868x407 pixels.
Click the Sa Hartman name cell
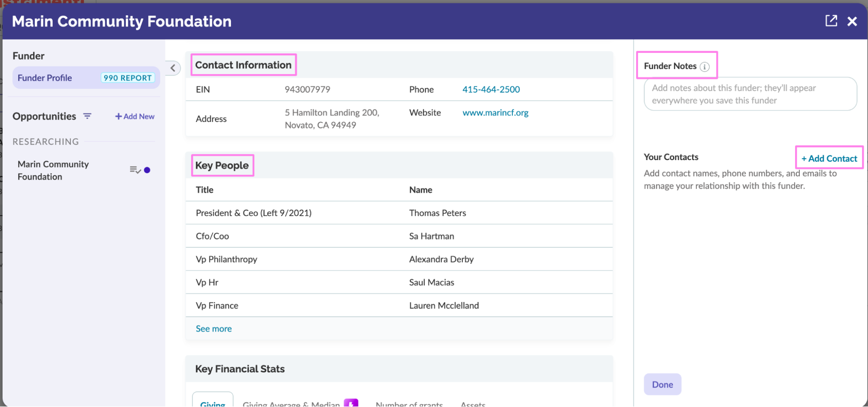(x=432, y=236)
